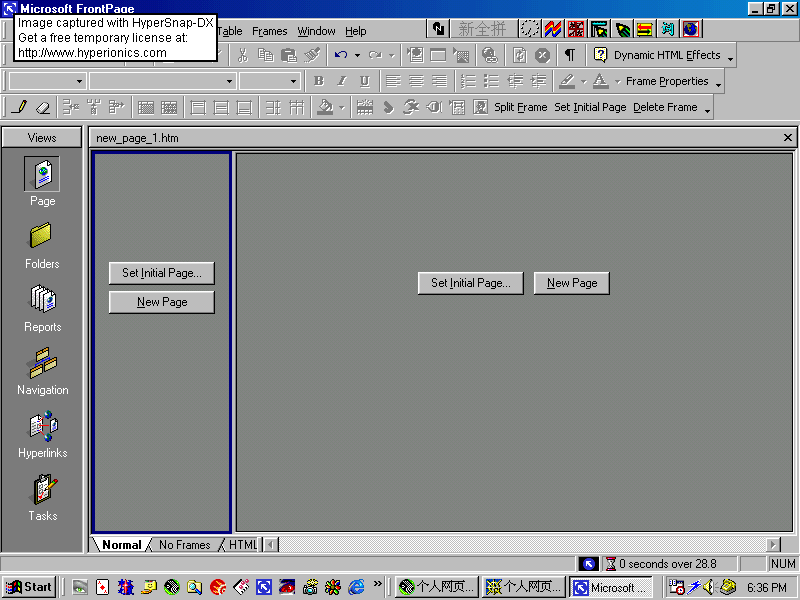Open the font color picker arrow
The height and width of the screenshot is (600, 800).
click(616, 81)
